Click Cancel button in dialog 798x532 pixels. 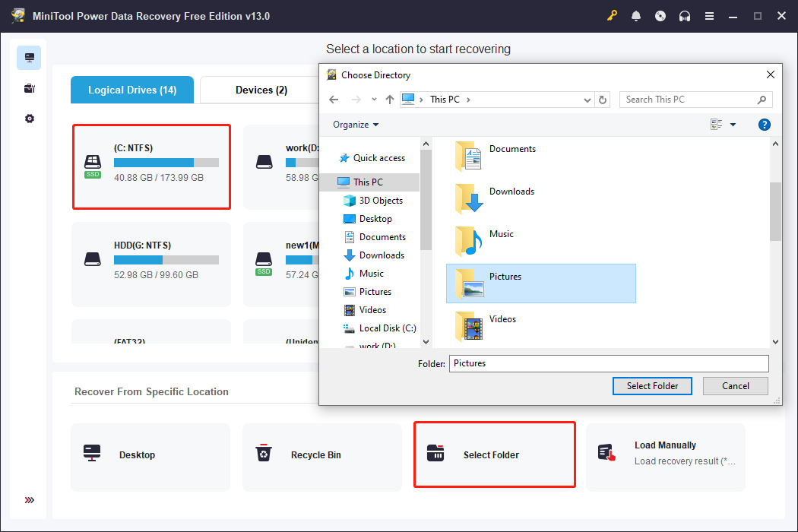click(736, 386)
